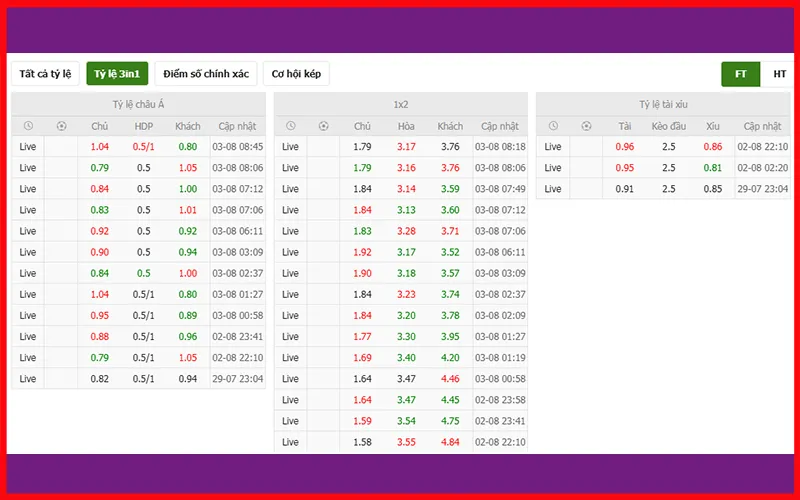The width and height of the screenshot is (800, 500).
Task: Click the Tỷ lệ châu Á table title
Action: (x=139, y=104)
